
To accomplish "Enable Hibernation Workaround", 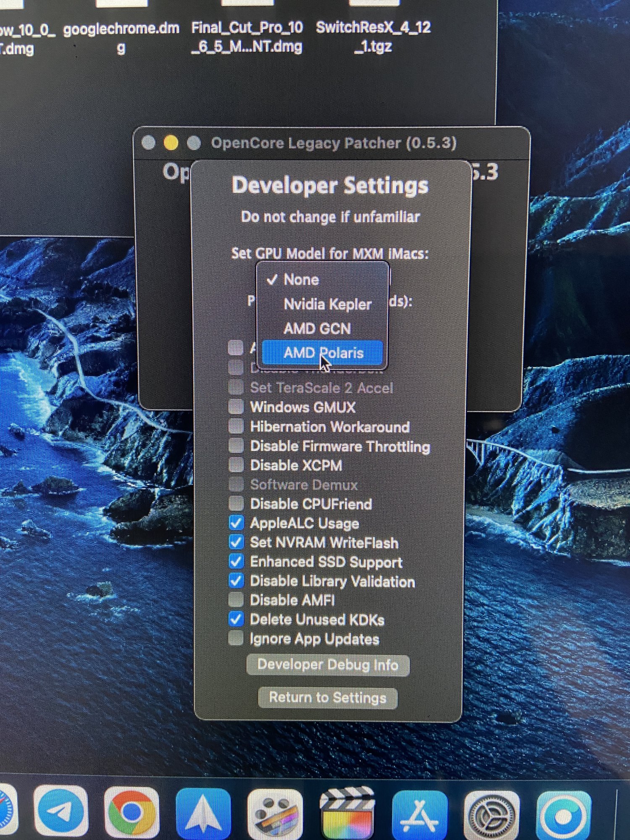I will tap(236, 426).
